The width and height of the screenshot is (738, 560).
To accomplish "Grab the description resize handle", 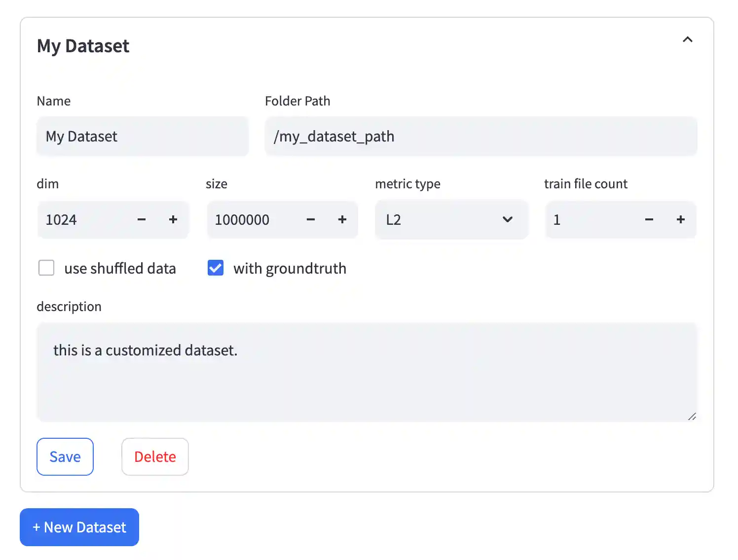I will [692, 417].
